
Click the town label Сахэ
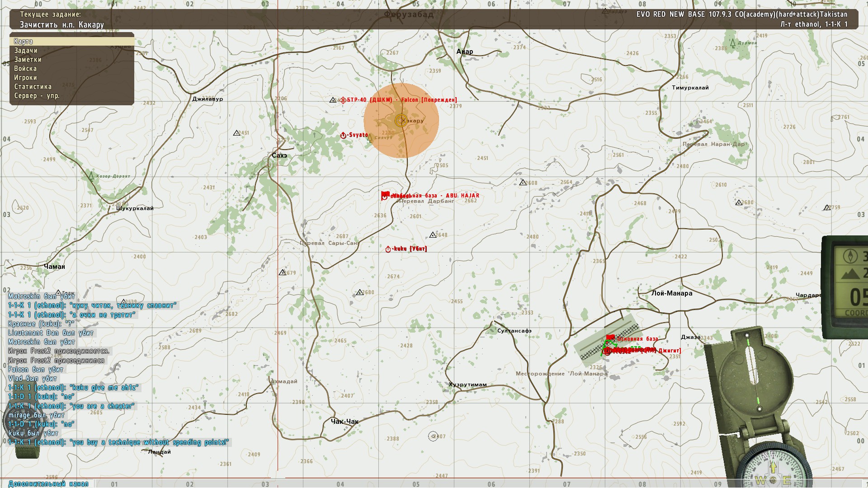coord(279,155)
